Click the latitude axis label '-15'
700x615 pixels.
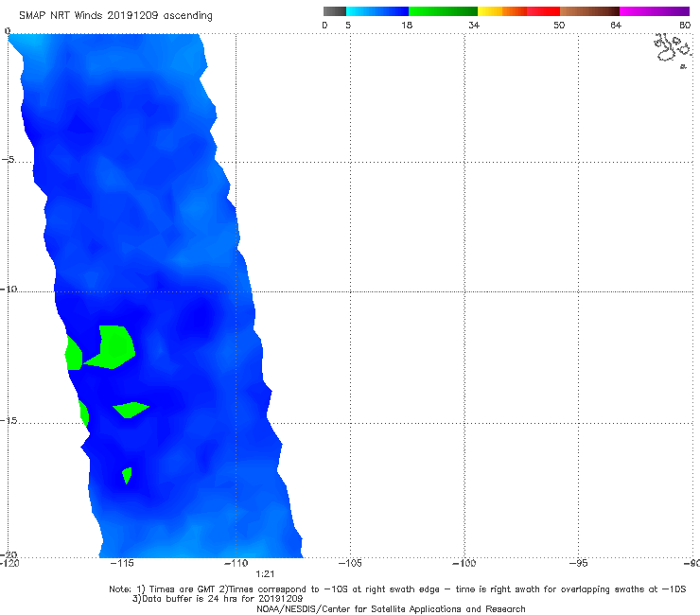(9, 421)
